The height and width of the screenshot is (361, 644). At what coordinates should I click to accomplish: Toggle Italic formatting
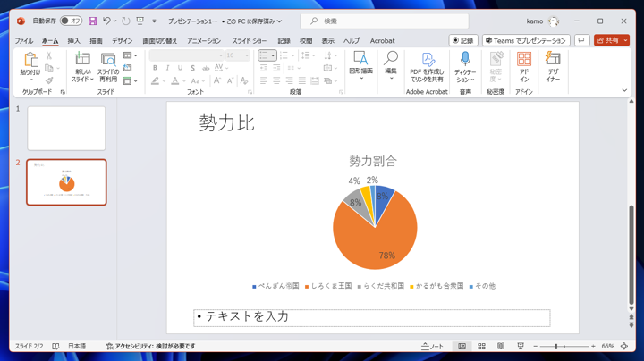[x=167, y=68]
